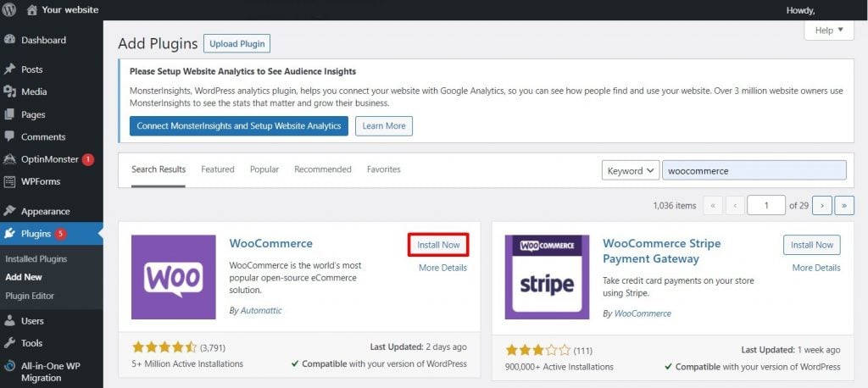Click the Your website site name
The image size is (868, 388).
[70, 10]
